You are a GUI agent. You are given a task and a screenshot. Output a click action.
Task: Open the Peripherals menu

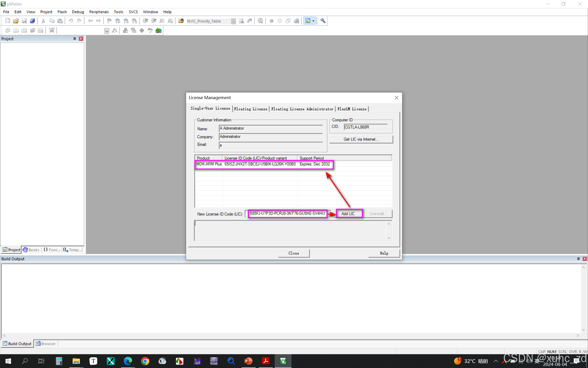click(99, 12)
